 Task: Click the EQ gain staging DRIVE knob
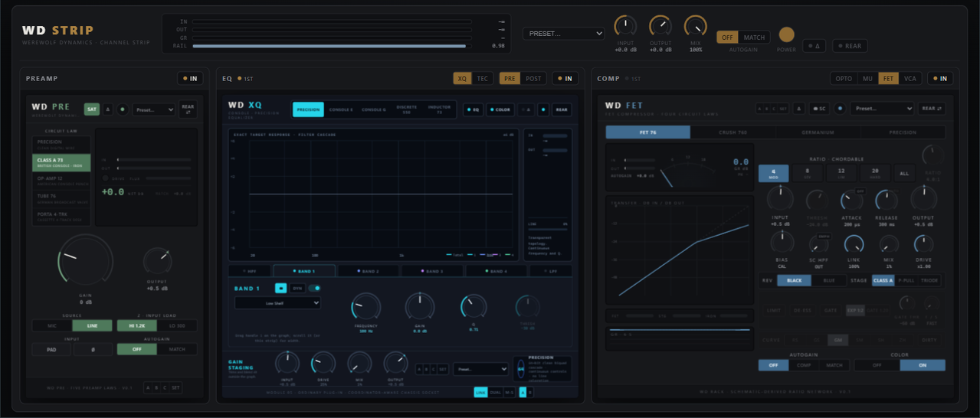coord(323,363)
